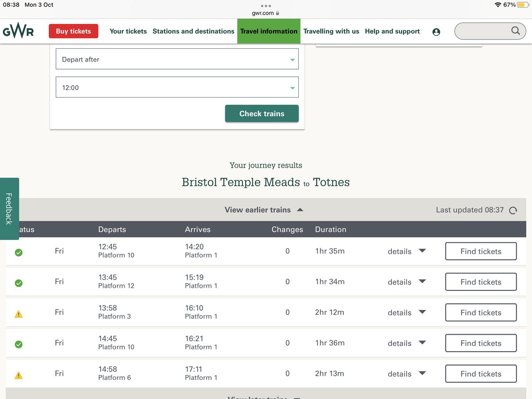532x399 pixels.
Task: Open Help and support menu
Action: pyautogui.click(x=392, y=31)
